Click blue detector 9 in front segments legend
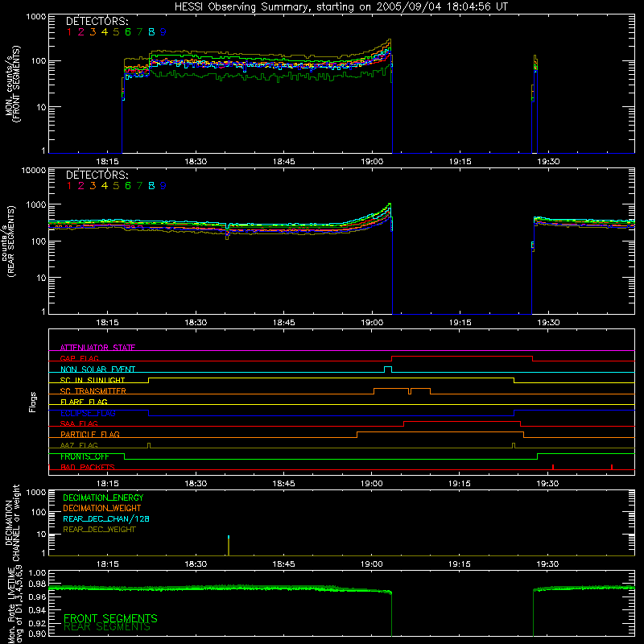Screen dimensions: 644x644 (163, 32)
